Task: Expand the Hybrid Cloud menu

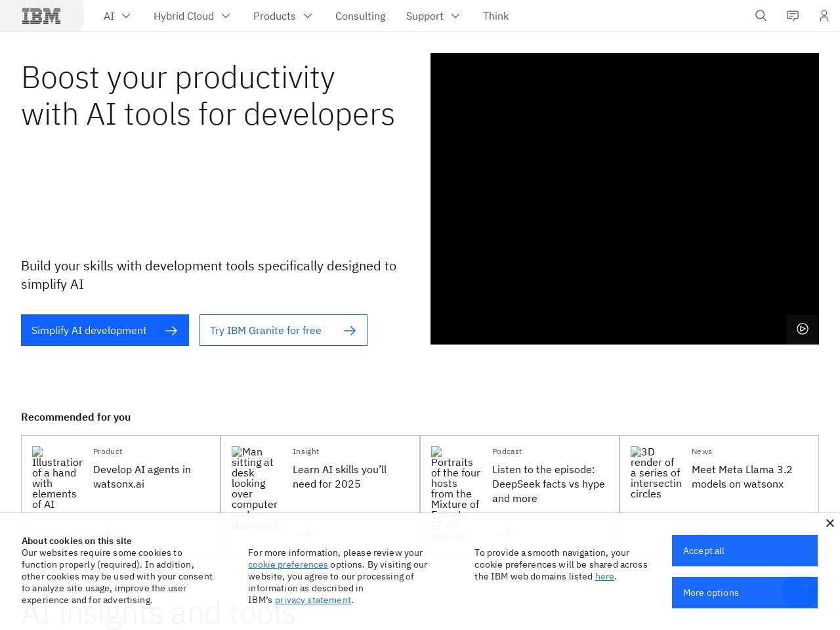Action: tap(192, 16)
